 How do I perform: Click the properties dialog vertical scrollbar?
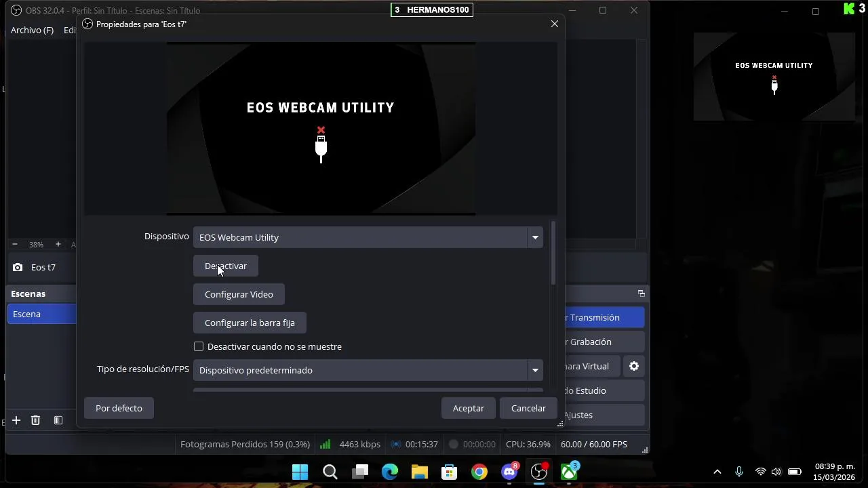click(x=553, y=253)
